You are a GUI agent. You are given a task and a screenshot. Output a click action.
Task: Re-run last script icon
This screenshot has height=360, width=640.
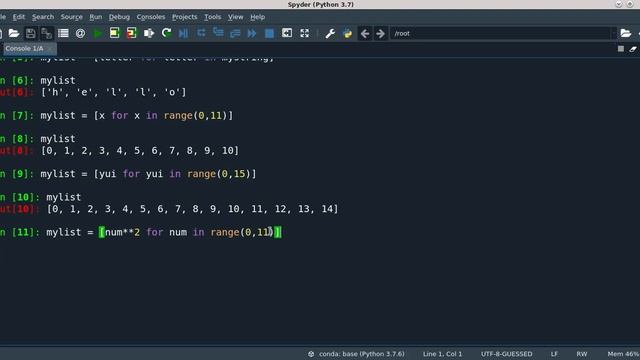coord(166,33)
